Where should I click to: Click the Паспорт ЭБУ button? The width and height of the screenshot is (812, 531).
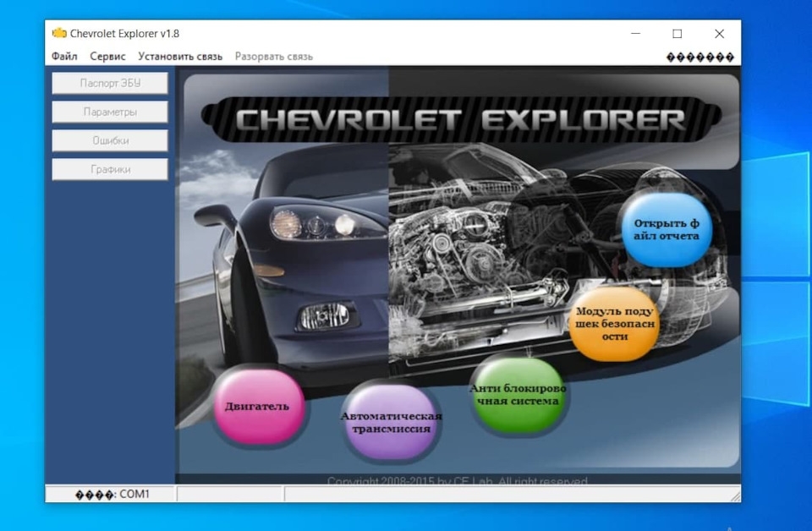click(110, 83)
